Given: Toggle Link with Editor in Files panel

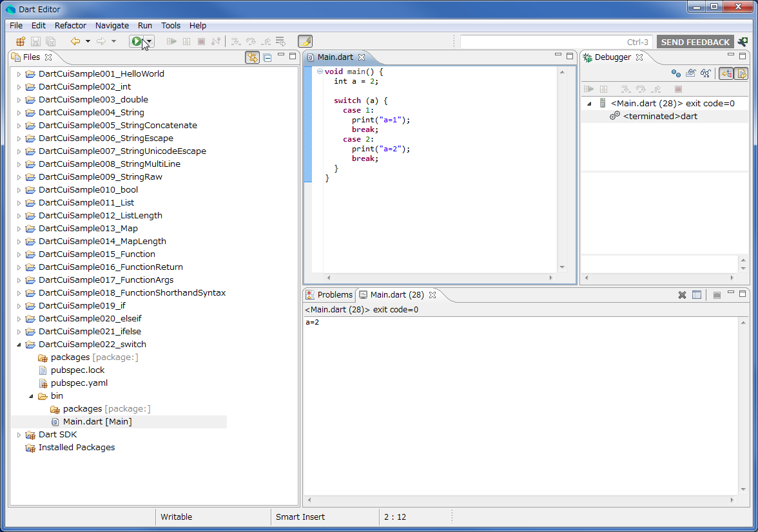Looking at the screenshot, I should tap(252, 57).
